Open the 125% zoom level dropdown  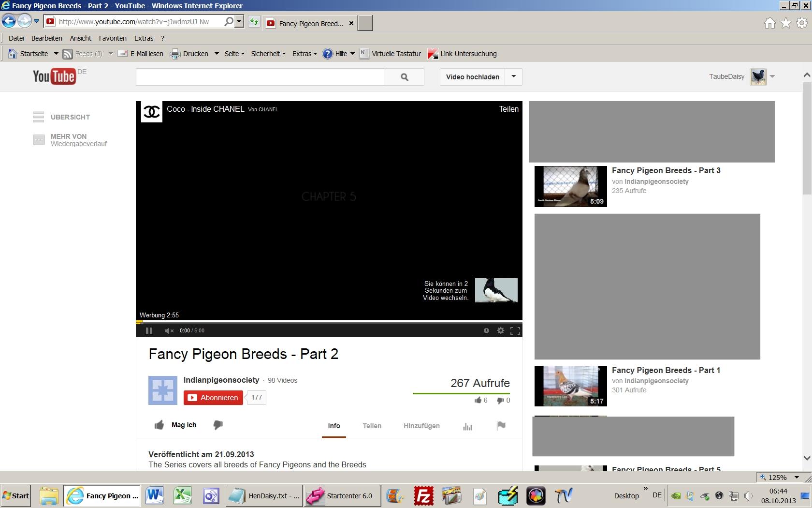point(797,478)
